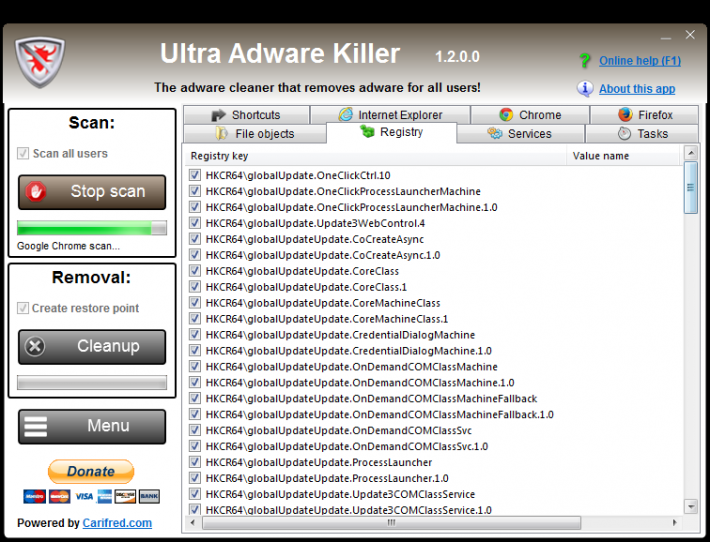Switch to the Chrome tab
The height and width of the screenshot is (542, 710).
pyautogui.click(x=530, y=115)
